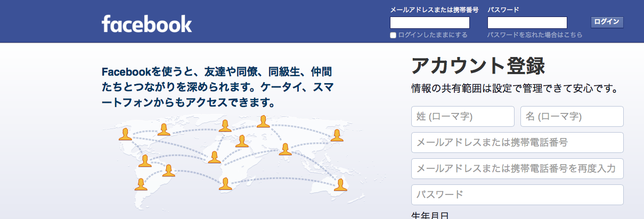The image size is (644, 219).
Task: Click the メールアドレスまたは携帯電話番号を再度入力 field
Action: tap(517, 168)
